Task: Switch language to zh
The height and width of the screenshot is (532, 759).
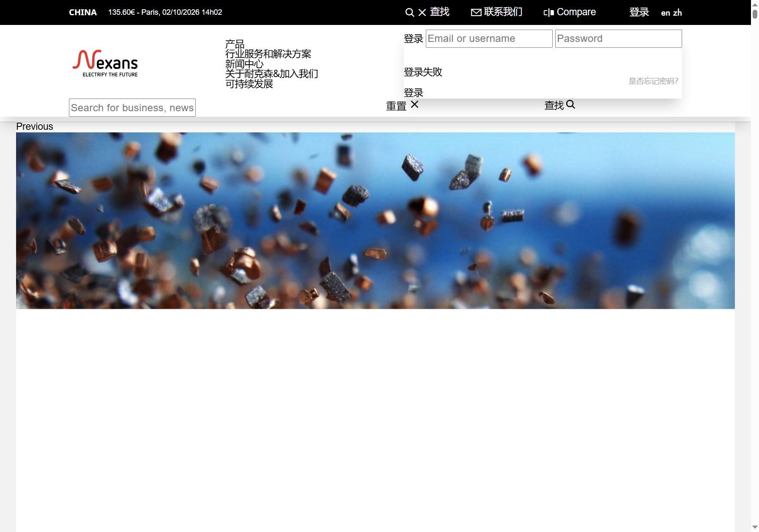Action: [x=677, y=13]
